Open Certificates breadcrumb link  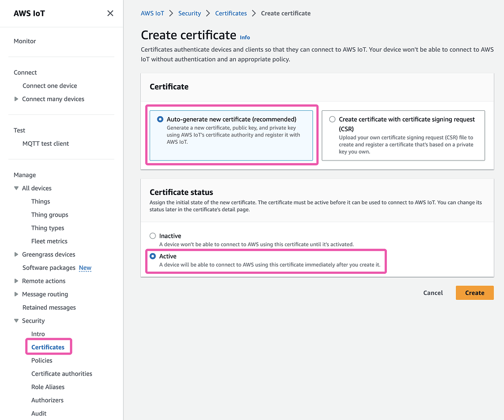coord(231,13)
